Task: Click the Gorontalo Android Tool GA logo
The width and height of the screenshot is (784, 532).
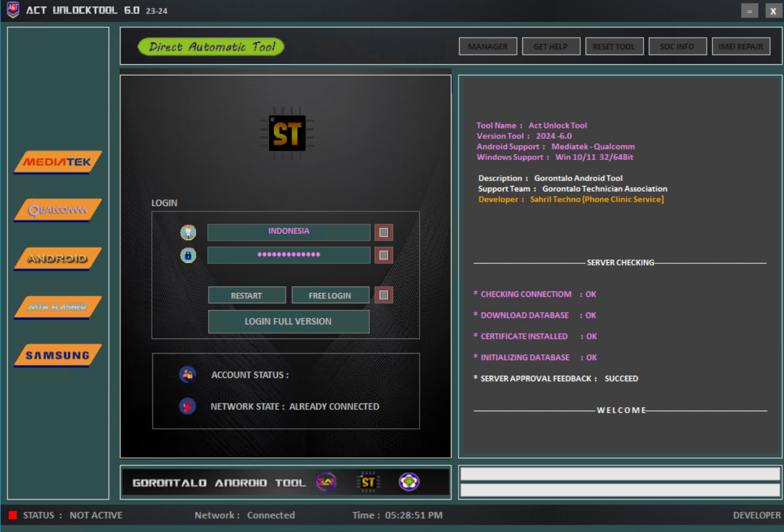Action: (x=326, y=482)
